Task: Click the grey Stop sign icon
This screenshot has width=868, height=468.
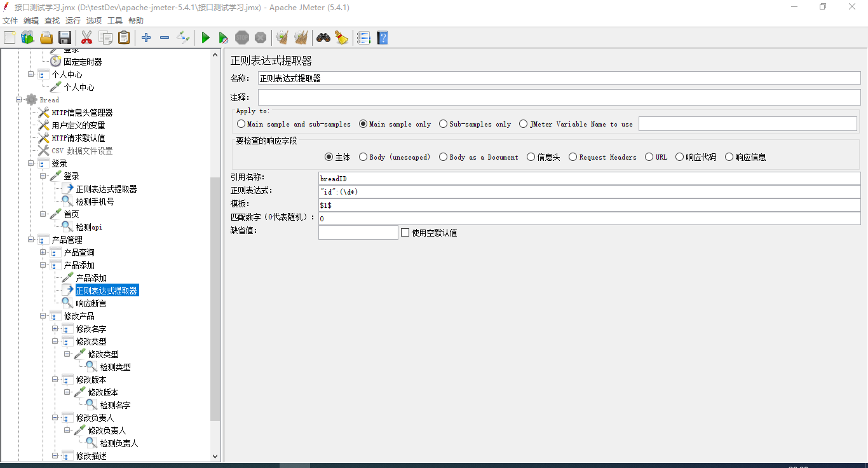Action: [242, 38]
